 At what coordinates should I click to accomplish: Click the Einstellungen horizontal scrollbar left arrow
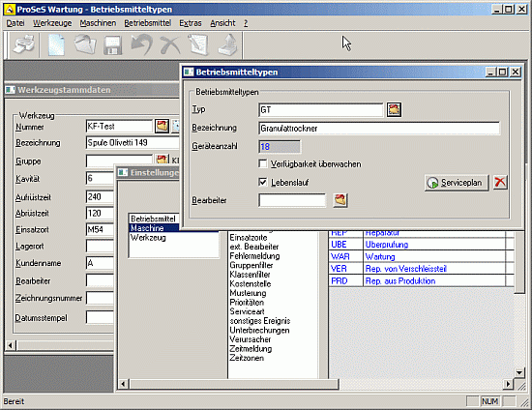pyautogui.click(x=123, y=384)
